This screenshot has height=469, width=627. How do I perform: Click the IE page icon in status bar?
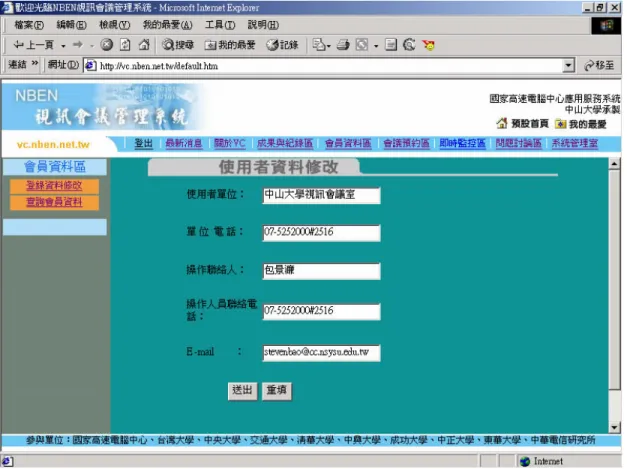[x=7, y=461]
